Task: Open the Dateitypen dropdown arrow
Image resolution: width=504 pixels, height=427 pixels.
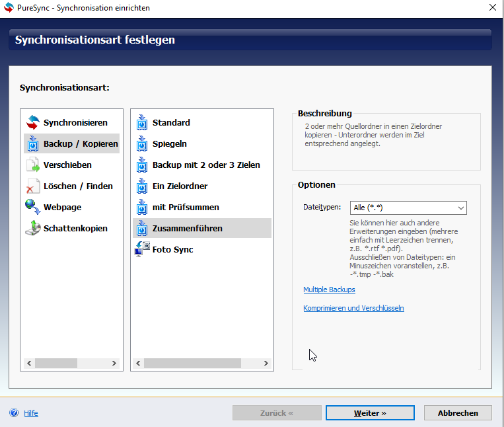Action: (460, 208)
